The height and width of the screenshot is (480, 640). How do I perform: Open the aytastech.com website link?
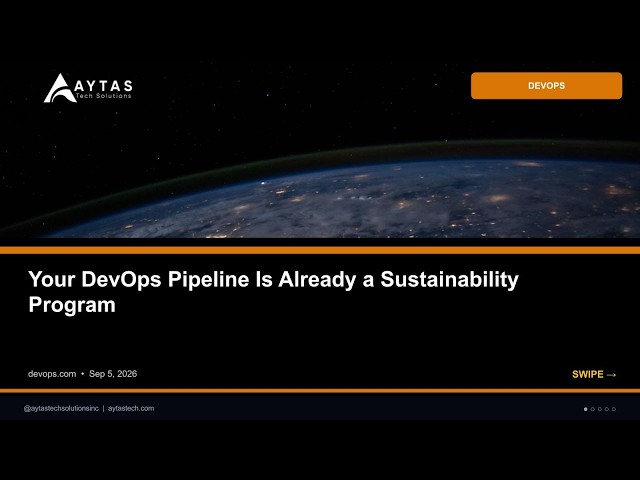point(131,408)
